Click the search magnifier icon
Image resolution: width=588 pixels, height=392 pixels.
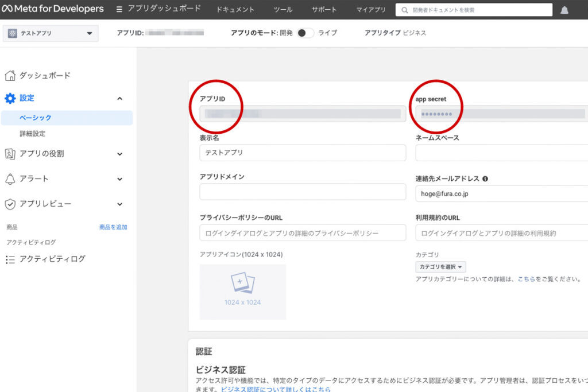coord(405,10)
